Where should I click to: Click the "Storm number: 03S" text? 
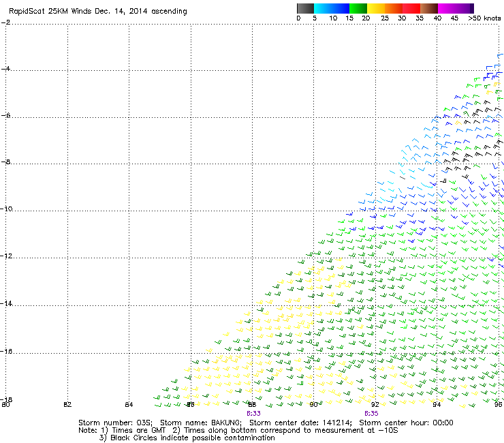115,423
